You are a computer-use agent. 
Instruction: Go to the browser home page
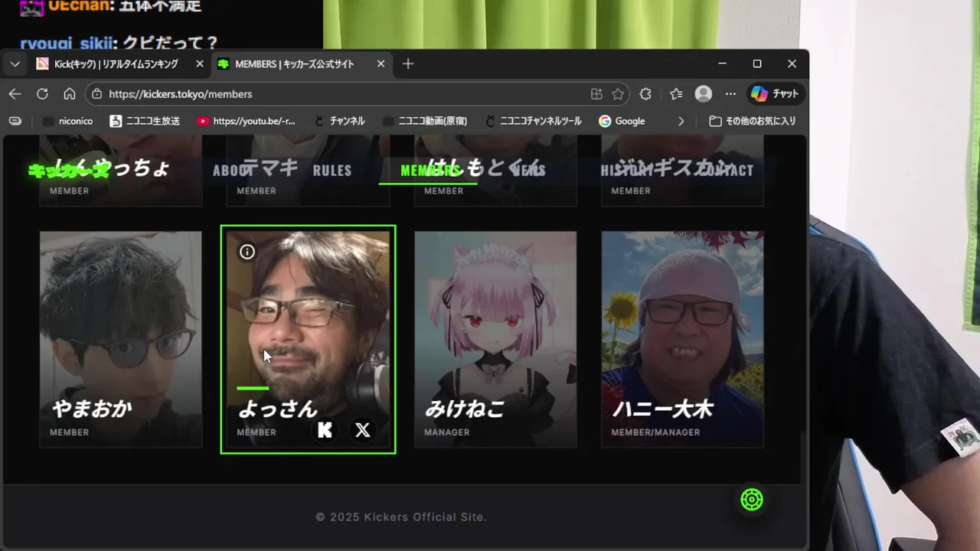(x=70, y=94)
